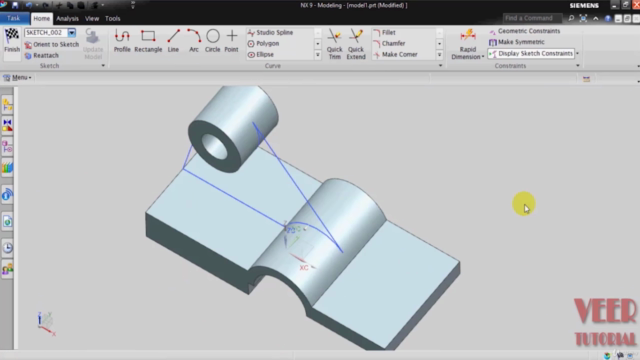The width and height of the screenshot is (640, 360).
Task: Click the command search magnifier icon
Action: point(571,18)
